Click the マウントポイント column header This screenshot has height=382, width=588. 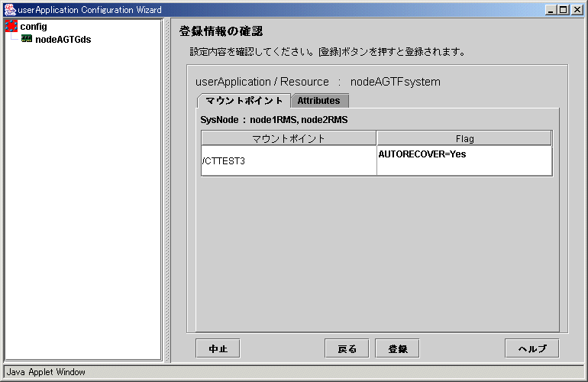289,138
